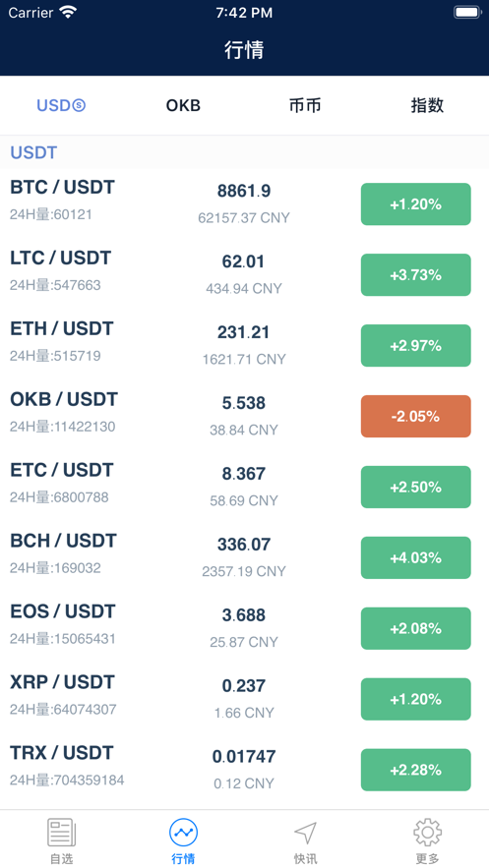
Task: Tap the OKB -2.05% red badge
Action: pyautogui.click(x=416, y=416)
